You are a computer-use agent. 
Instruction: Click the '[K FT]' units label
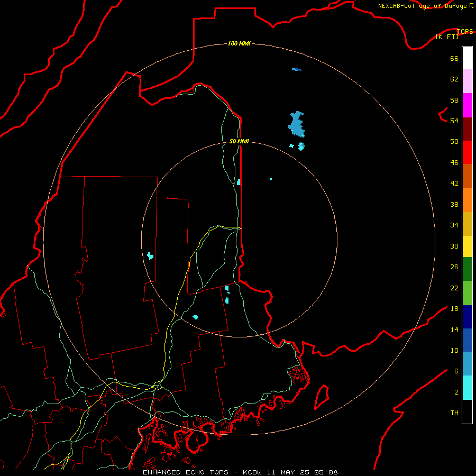click(447, 36)
